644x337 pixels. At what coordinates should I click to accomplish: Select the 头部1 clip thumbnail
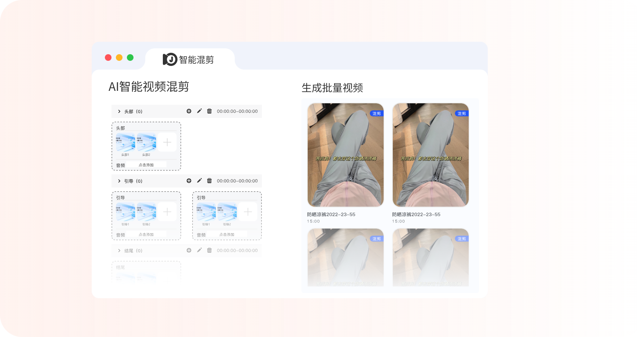point(125,142)
